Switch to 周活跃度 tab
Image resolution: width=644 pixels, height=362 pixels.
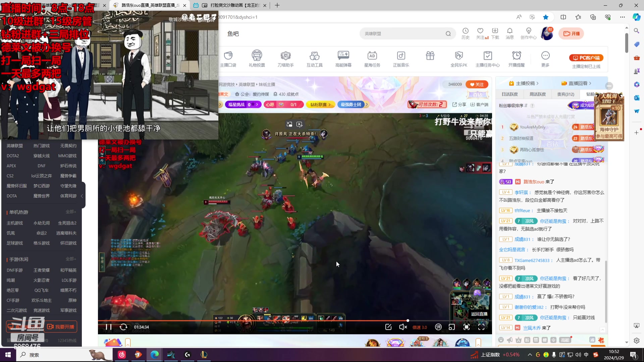pos(537,94)
